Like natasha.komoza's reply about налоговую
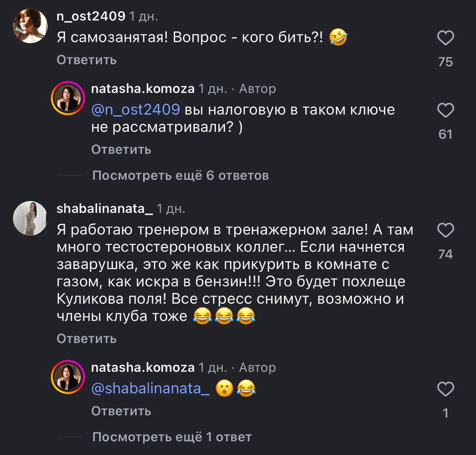Screen dimensions: 476x455 pyautogui.click(x=445, y=111)
